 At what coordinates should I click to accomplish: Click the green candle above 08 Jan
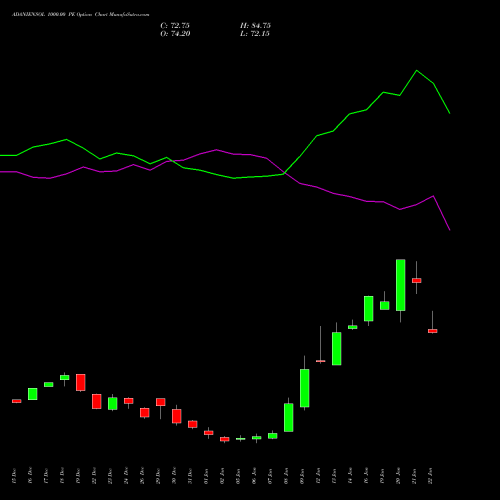(289, 418)
